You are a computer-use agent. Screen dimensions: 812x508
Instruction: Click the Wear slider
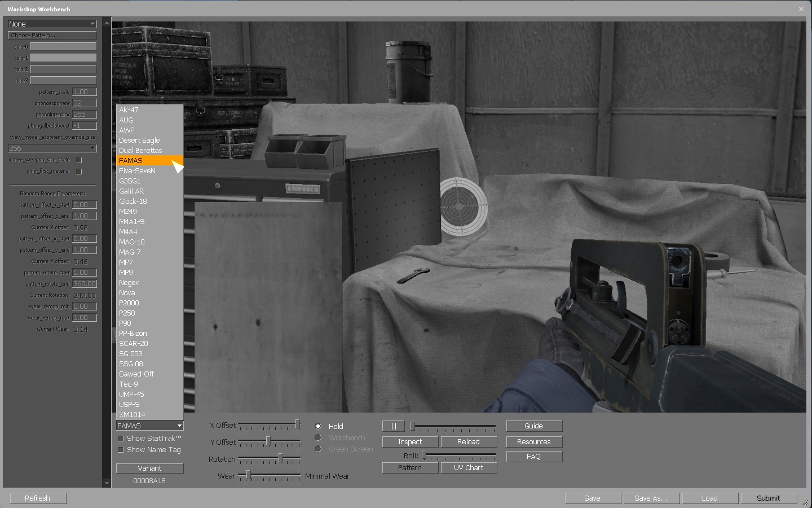(x=270, y=476)
